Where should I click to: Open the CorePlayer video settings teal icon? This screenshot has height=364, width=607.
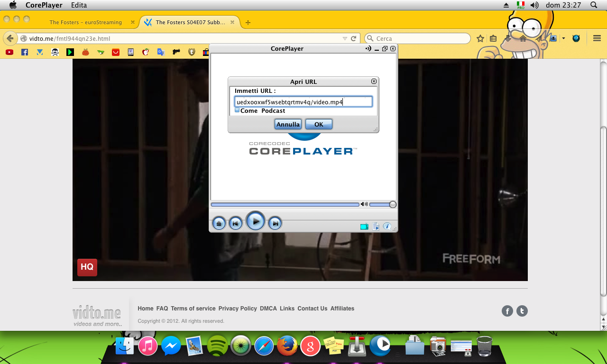tap(364, 227)
